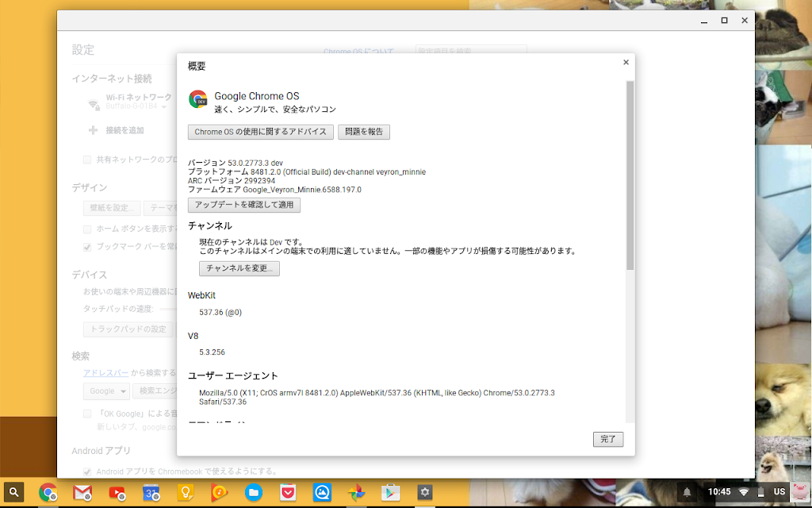
Task: Open Google search engine dropdown
Action: point(106,391)
